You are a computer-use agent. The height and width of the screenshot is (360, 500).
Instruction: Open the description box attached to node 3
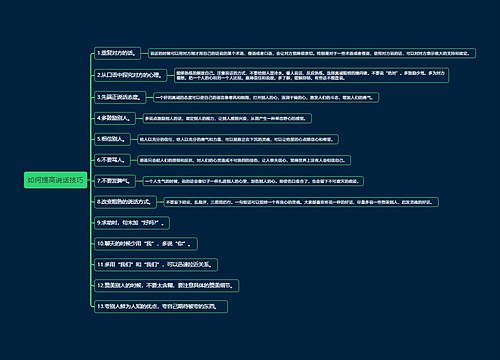click(266, 98)
